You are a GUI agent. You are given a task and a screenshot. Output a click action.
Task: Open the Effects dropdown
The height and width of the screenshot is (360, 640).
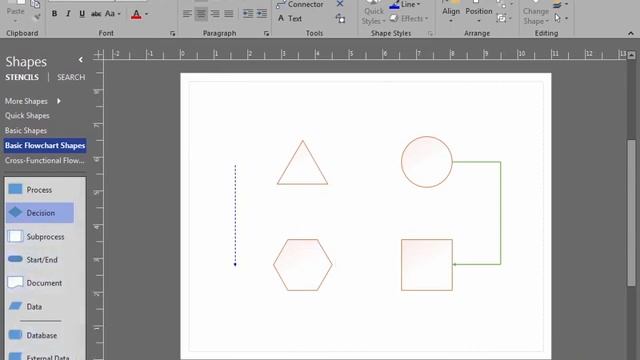(409, 19)
